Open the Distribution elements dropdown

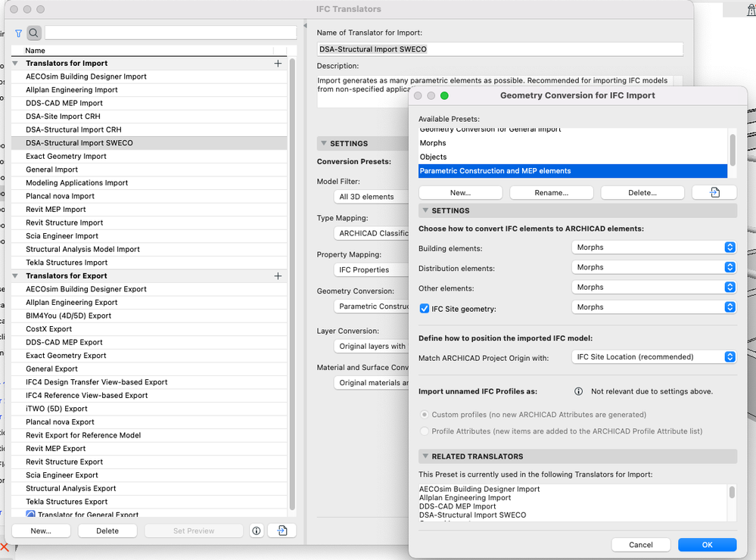654,267
